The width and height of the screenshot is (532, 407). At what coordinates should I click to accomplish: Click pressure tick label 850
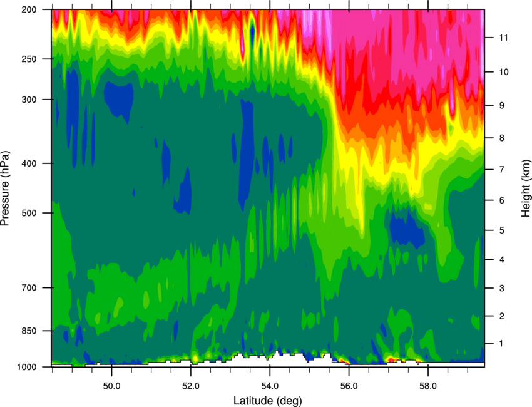29,331
